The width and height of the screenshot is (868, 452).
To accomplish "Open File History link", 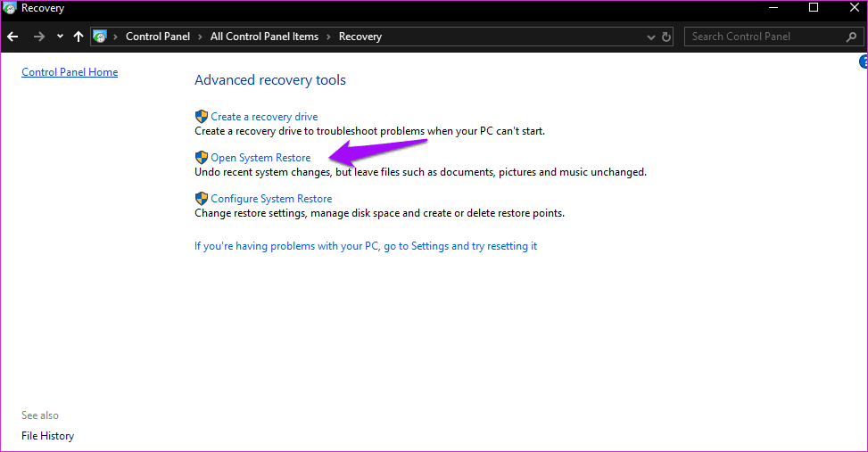I will pos(47,436).
